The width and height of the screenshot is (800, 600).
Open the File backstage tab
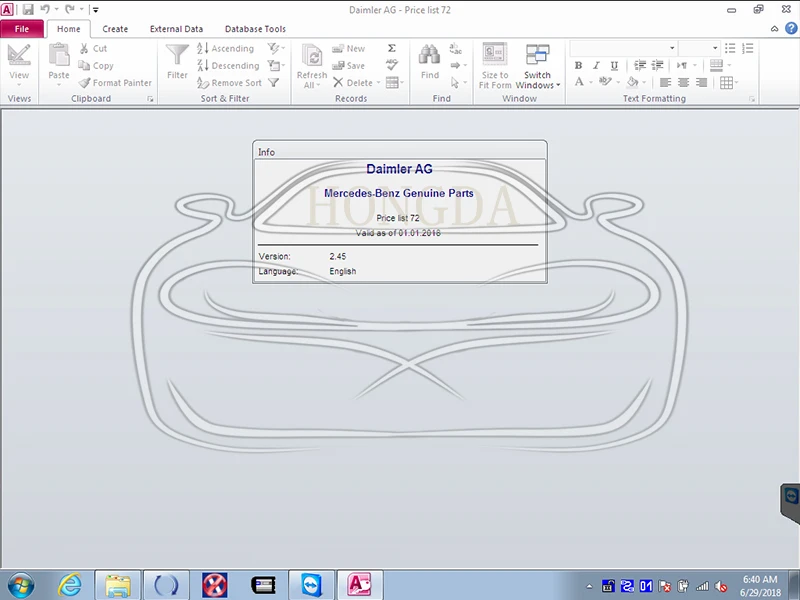click(22, 29)
